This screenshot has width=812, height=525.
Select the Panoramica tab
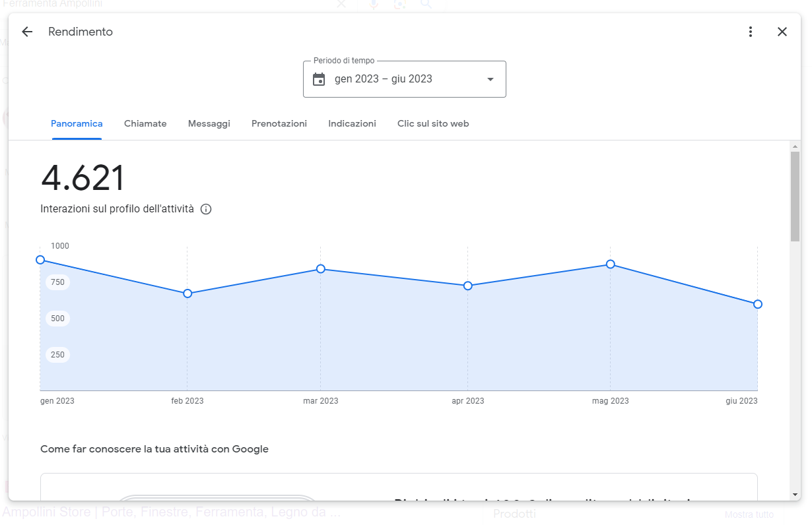(x=77, y=123)
